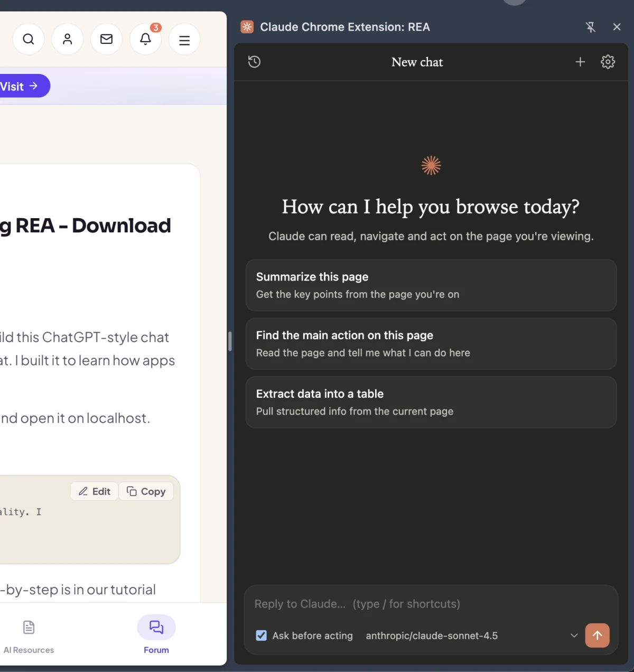The width and height of the screenshot is (634, 672).
Task: Open the anthropic/claude-sonnet-4.5 model dropdown
Action: (471, 636)
